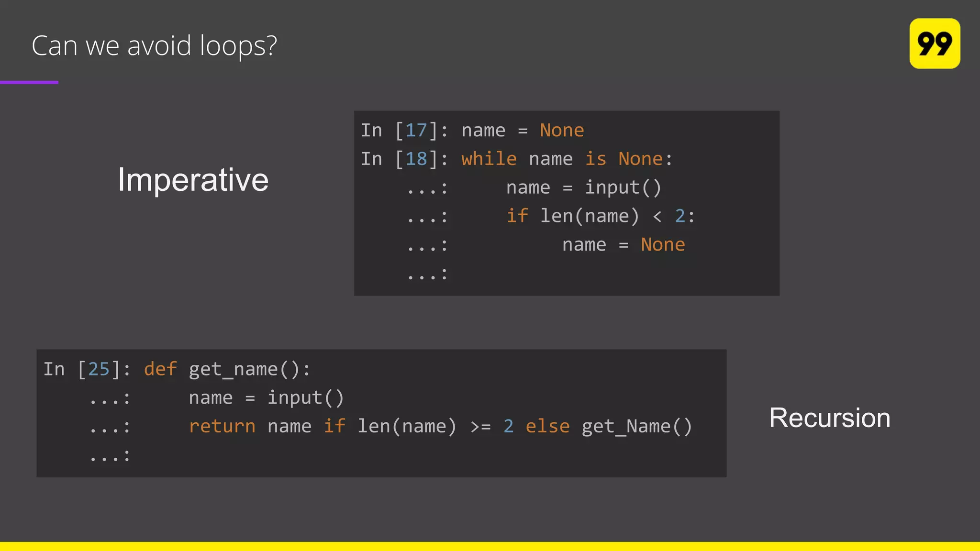The height and width of the screenshot is (551, 980).
Task: Click the 'In [25]' prompt number
Action: pyautogui.click(x=87, y=369)
